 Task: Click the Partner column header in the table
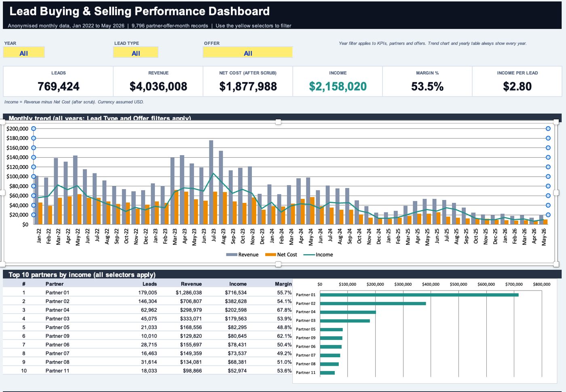tap(55, 284)
